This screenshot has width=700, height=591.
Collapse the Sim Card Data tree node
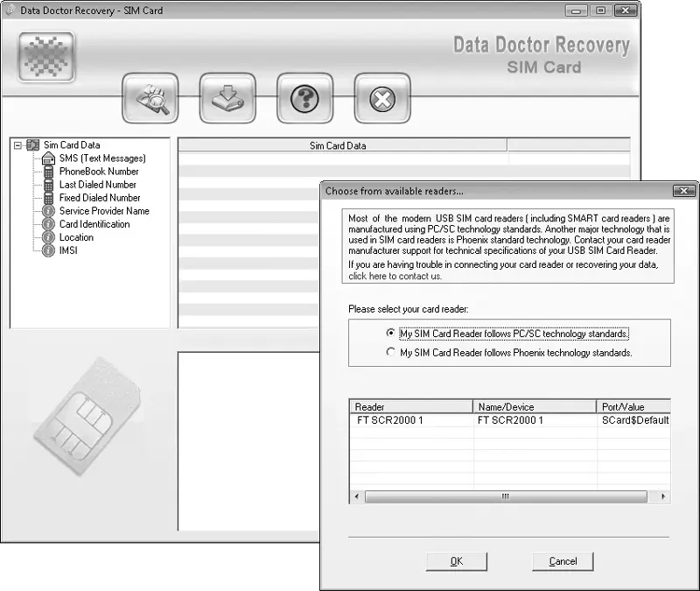(x=17, y=145)
